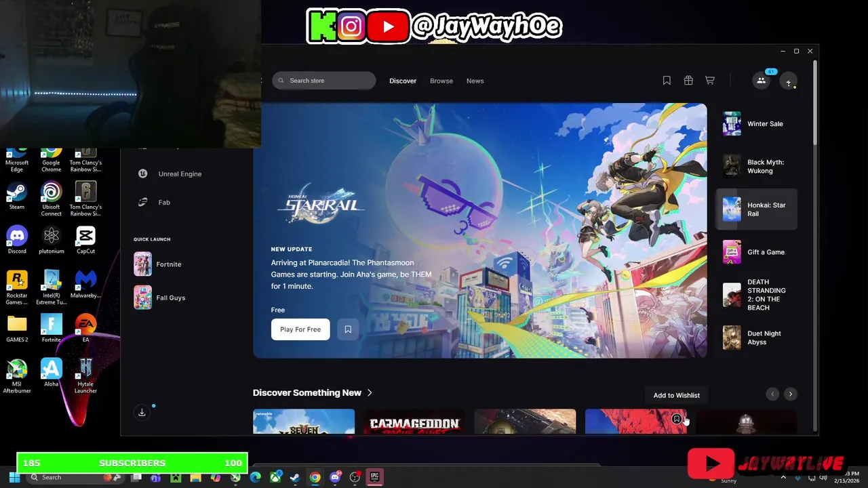Screen dimensions: 868x488
Task: Open the CapCut desktop shortcut
Action: [85, 240]
